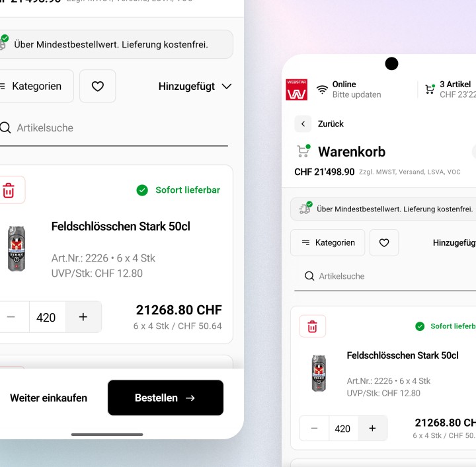The height and width of the screenshot is (467, 476).
Task: Tap the heart button in right phone
Action: 384,242
